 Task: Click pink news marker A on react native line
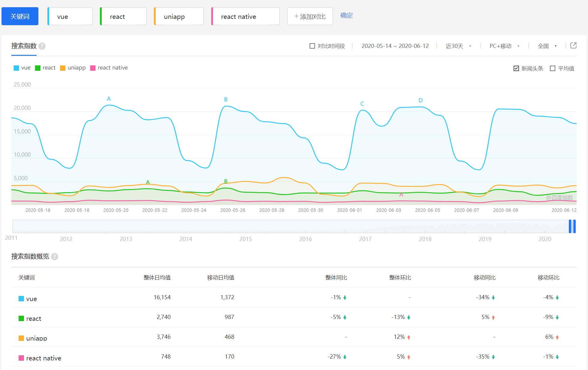coord(401,195)
